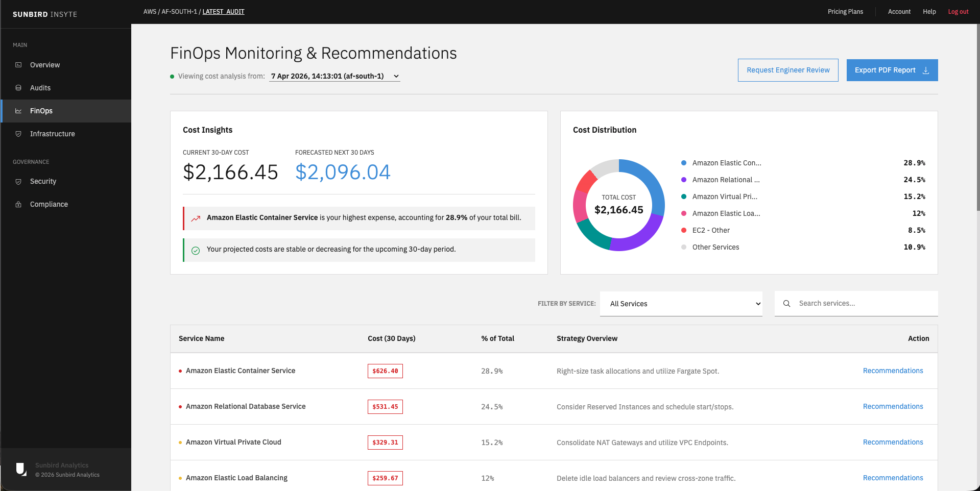Screen dimensions: 980x491
Task: Open FinOps via its chart icon
Action: 18,111
